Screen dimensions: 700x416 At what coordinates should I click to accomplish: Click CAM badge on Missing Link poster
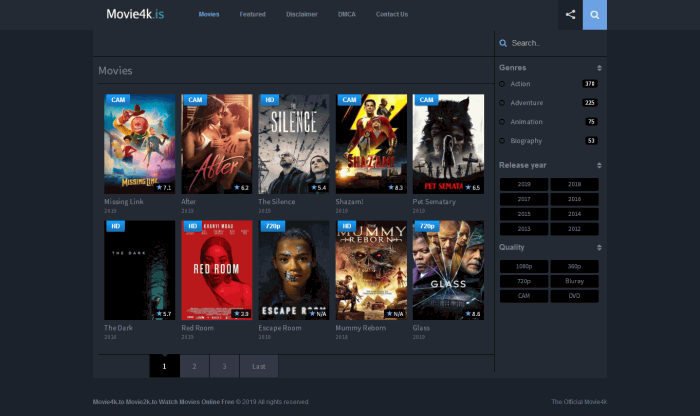(118, 100)
